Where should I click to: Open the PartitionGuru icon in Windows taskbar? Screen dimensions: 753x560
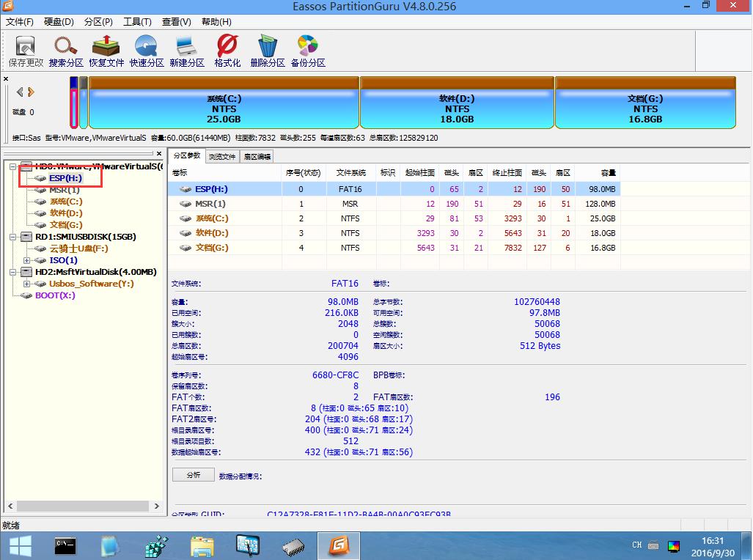(x=338, y=545)
